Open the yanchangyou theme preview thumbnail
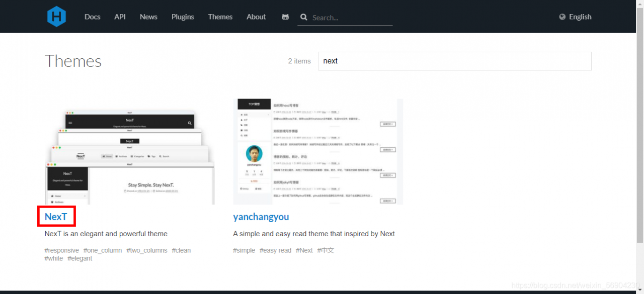 coord(318,152)
